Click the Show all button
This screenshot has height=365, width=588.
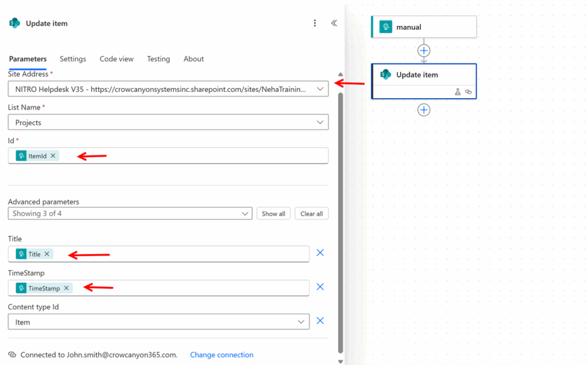[x=273, y=213]
